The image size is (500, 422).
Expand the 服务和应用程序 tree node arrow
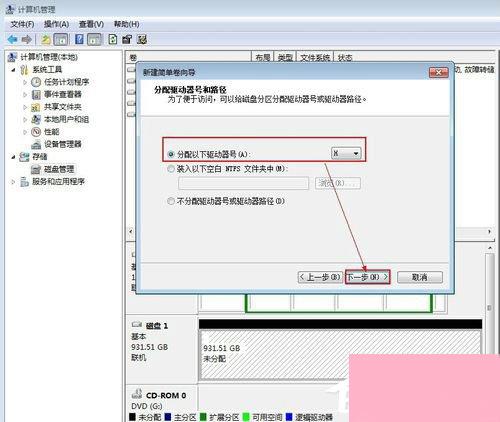(14, 182)
